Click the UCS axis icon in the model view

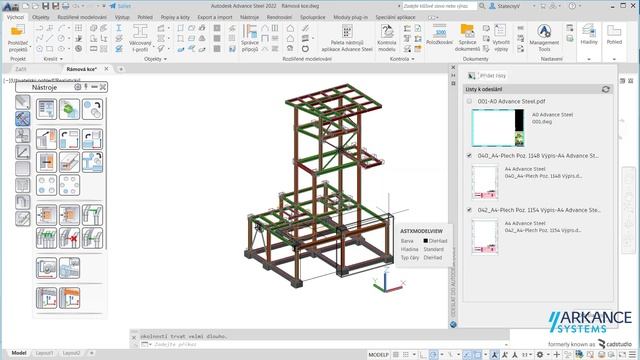(x=388, y=281)
